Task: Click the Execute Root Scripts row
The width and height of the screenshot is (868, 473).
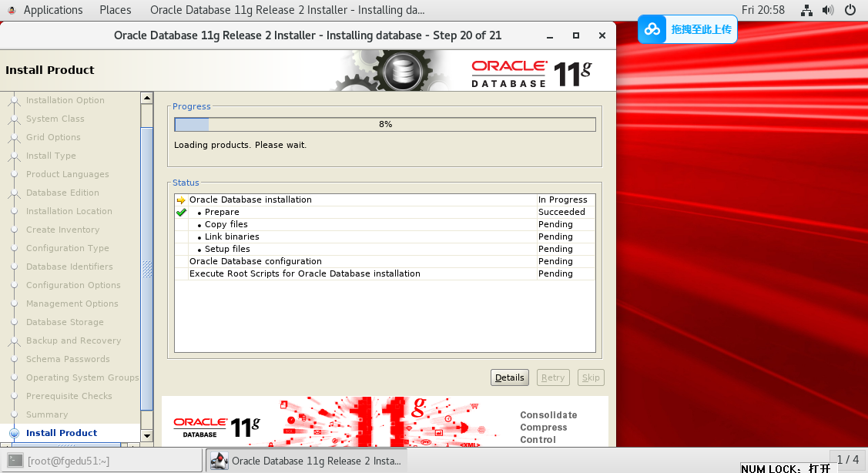Action: coord(385,273)
